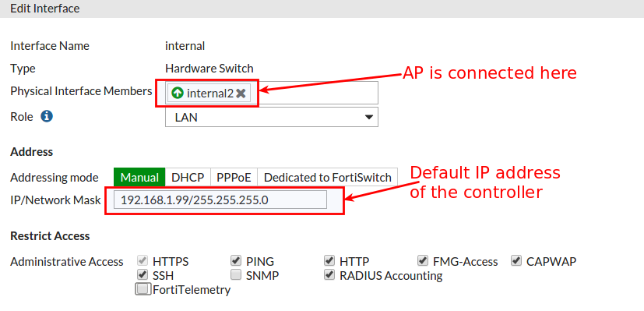Click the 'internal' interface name text
The image size is (644, 311).
click(x=185, y=46)
